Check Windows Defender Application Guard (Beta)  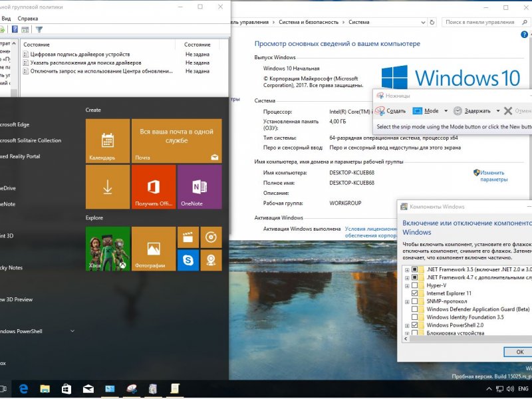(414, 309)
